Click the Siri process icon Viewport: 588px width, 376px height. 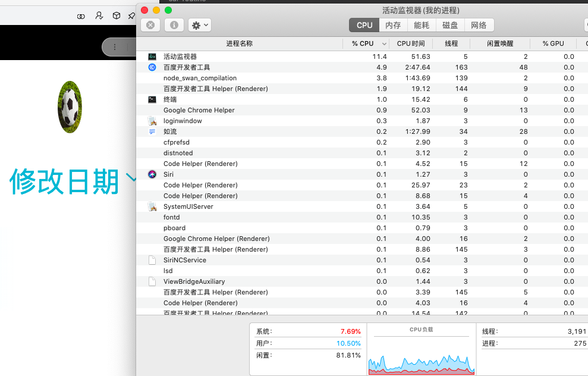tap(152, 174)
